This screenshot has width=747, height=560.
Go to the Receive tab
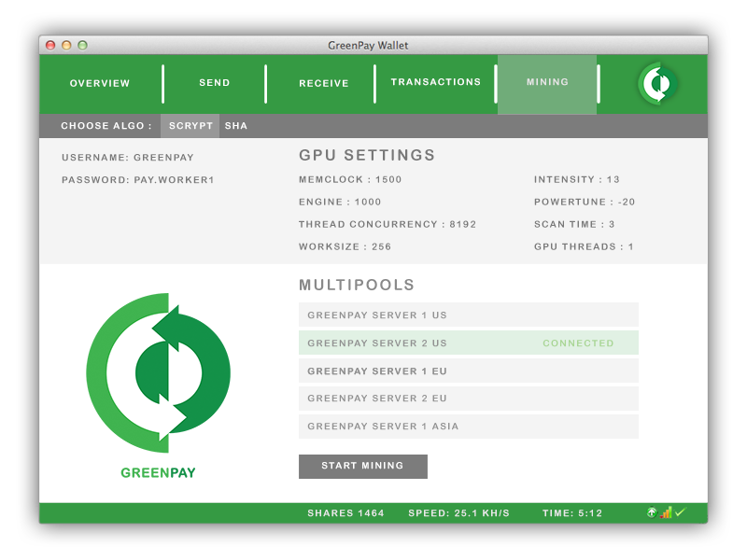click(324, 83)
